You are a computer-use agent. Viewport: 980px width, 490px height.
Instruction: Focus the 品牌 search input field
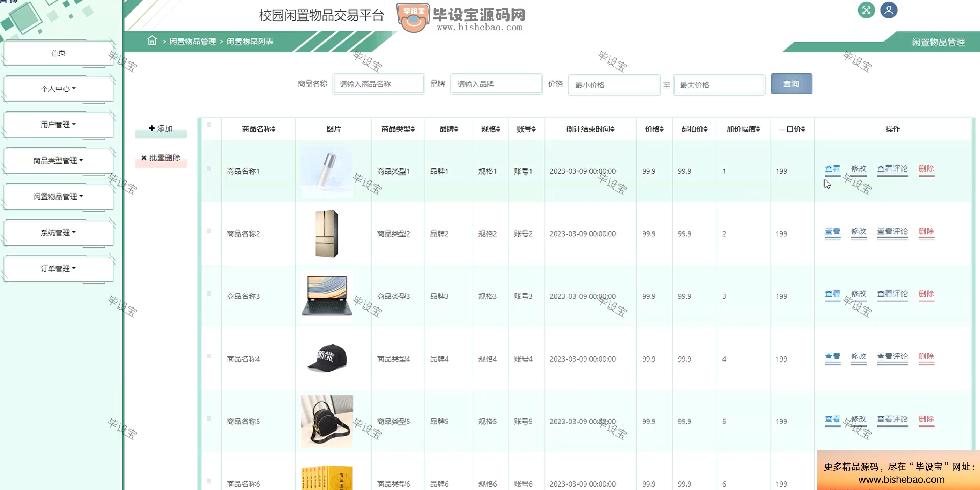[496, 84]
